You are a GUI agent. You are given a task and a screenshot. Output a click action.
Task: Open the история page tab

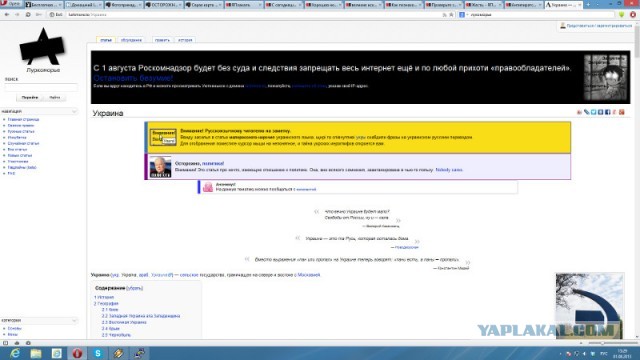point(185,40)
